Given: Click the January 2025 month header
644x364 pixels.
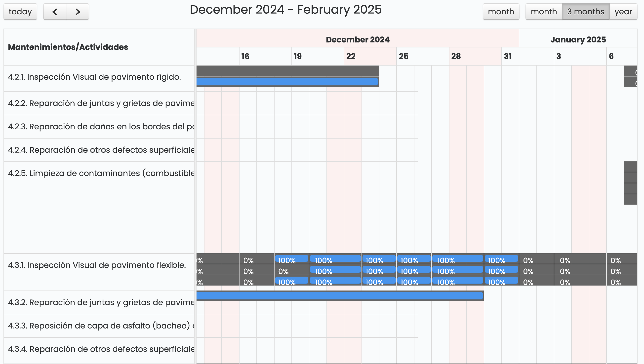Looking at the screenshot, I should coord(578,39).
